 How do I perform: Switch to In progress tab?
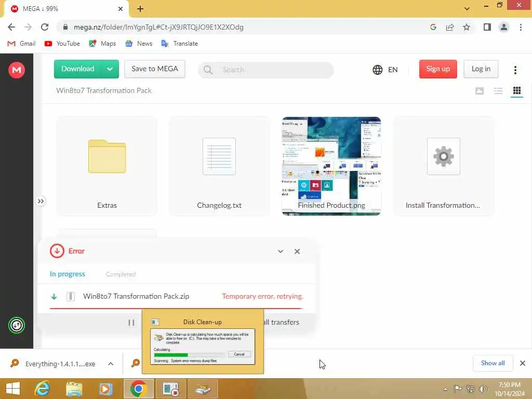68,274
